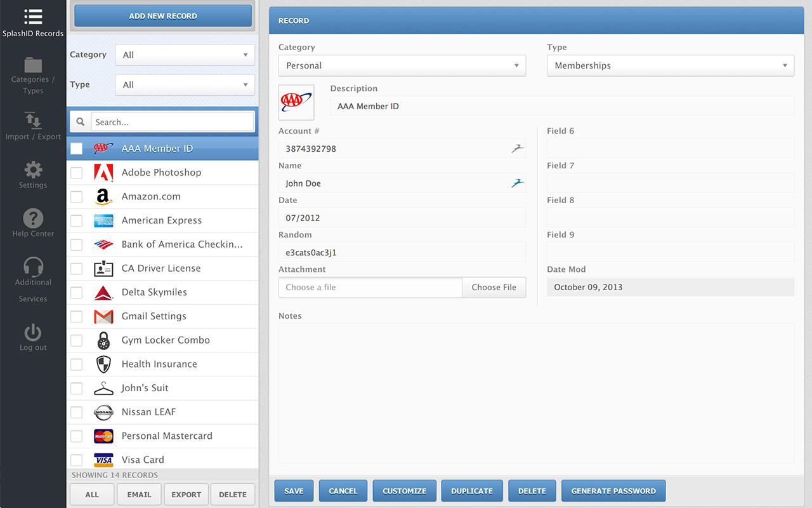The image size is (812, 508).
Task: Uncheck the AAA Member ID record checkbox
Action: tap(76, 148)
